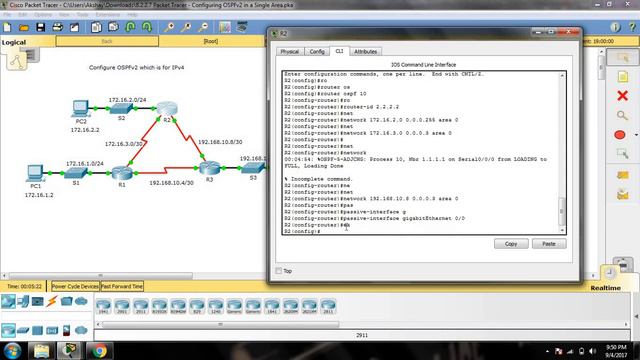Click the Back navigation button

click(107, 41)
